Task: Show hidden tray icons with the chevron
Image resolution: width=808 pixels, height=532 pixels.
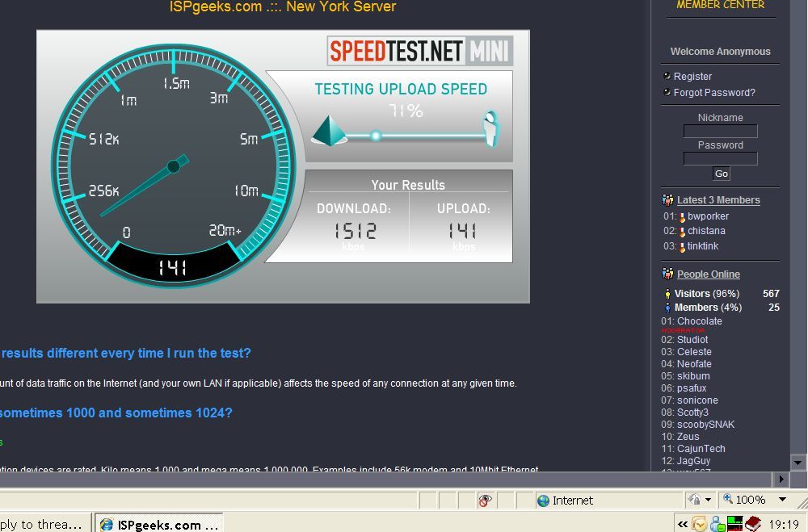Action: (x=683, y=525)
